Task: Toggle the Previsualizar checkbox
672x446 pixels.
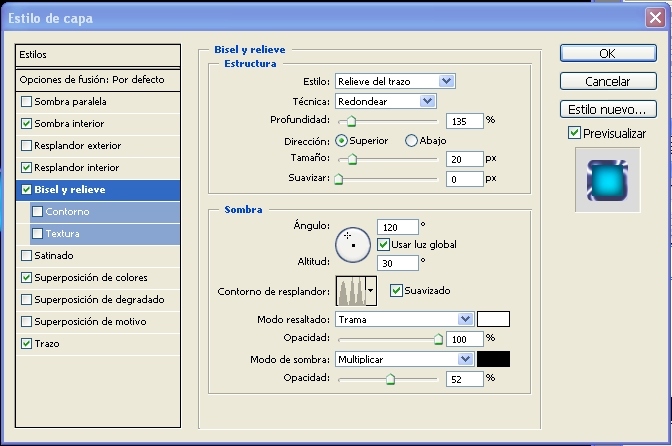Action: tap(574, 133)
